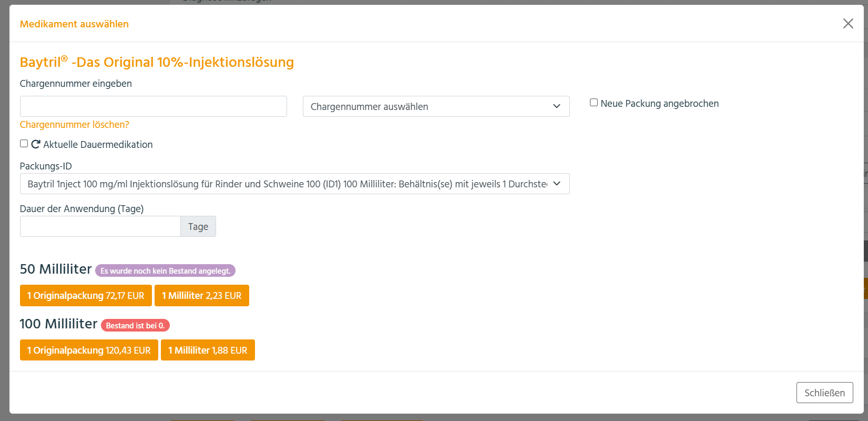Click the Dauermedikation refresh arrow icon
This screenshot has height=421, width=868.
[36, 144]
